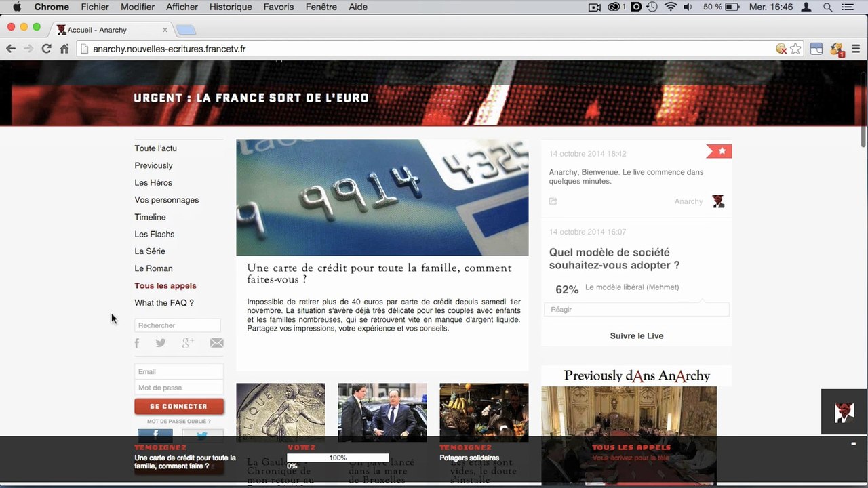Image resolution: width=868 pixels, height=488 pixels.
Task: Close the Accueil - Anarchy tab
Action: tap(165, 30)
